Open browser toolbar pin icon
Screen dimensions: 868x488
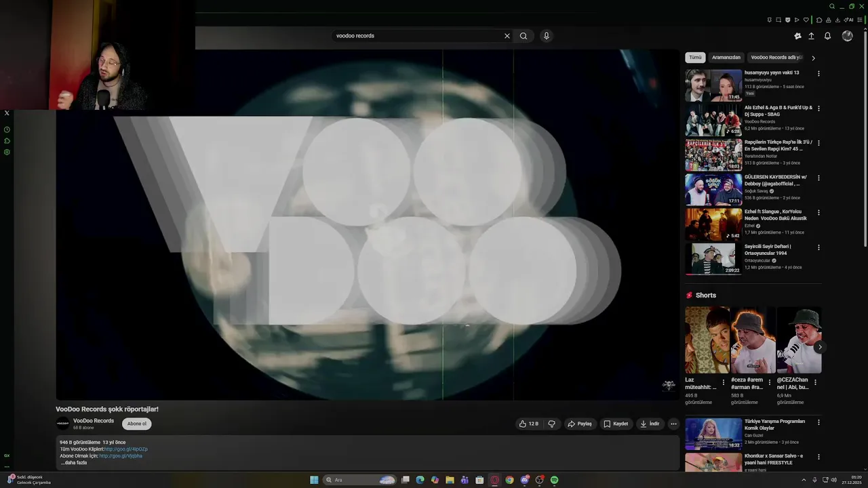tap(770, 20)
